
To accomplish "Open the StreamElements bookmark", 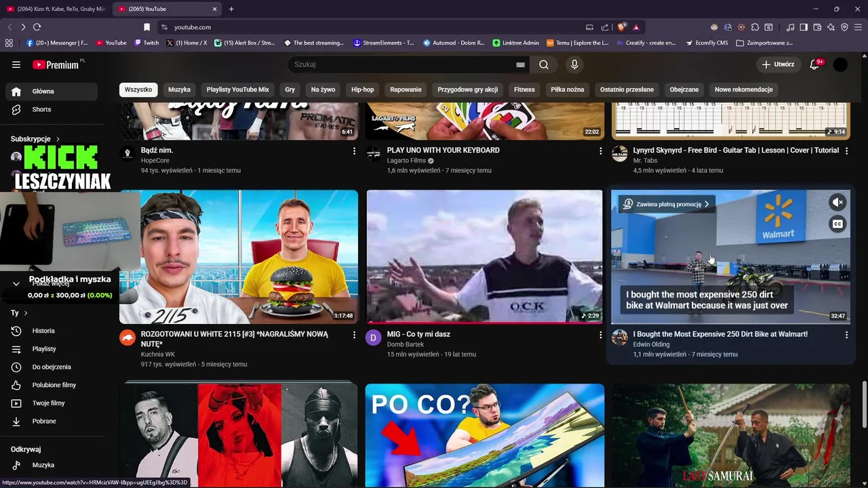I will click(x=384, y=43).
